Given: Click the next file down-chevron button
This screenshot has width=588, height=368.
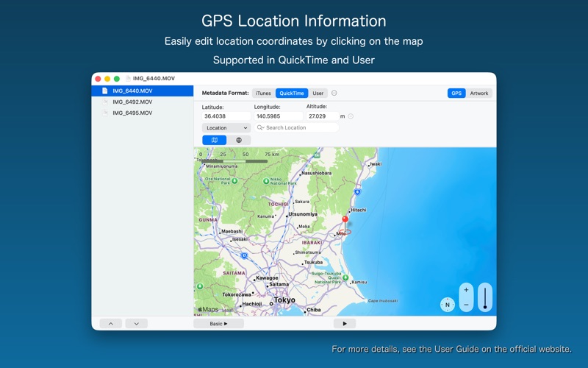Looking at the screenshot, I should (136, 324).
